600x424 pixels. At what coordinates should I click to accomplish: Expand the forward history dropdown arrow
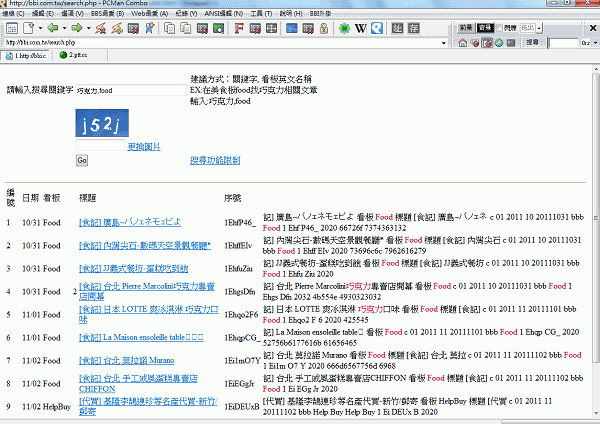click(x=88, y=28)
